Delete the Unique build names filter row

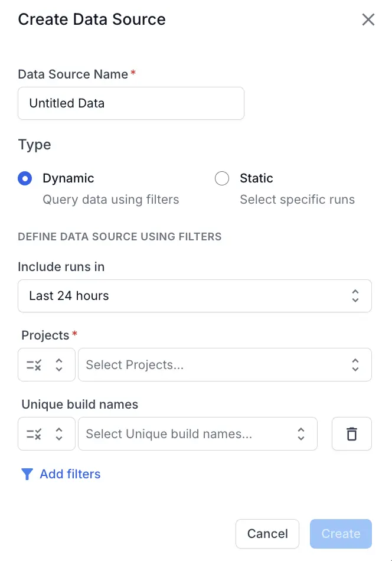coord(352,433)
